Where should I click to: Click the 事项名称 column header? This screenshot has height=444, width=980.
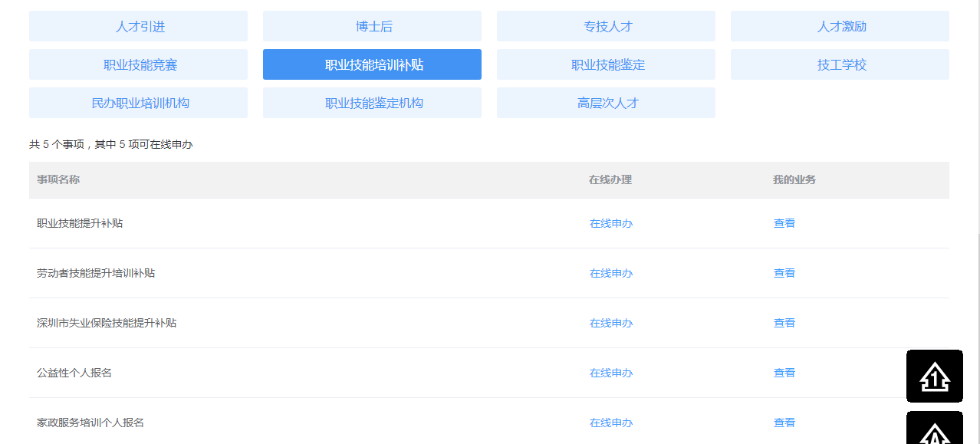click(58, 179)
